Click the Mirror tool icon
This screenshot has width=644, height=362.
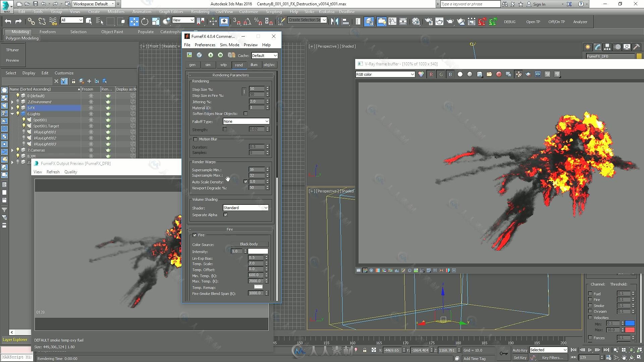(334, 21)
